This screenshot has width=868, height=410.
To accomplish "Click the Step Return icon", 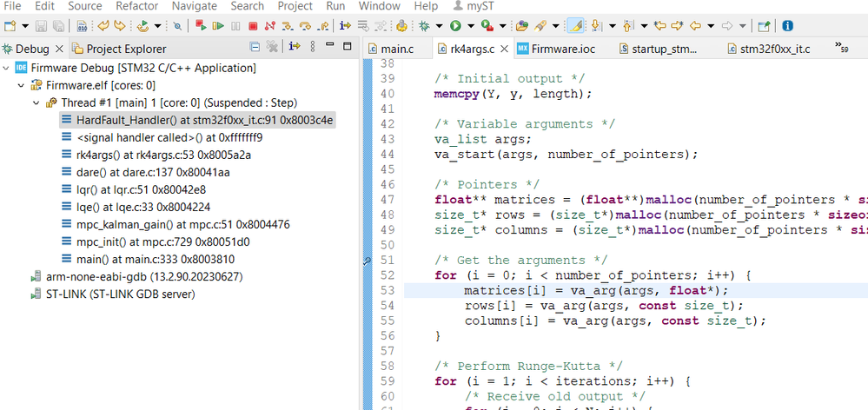I will click(322, 25).
